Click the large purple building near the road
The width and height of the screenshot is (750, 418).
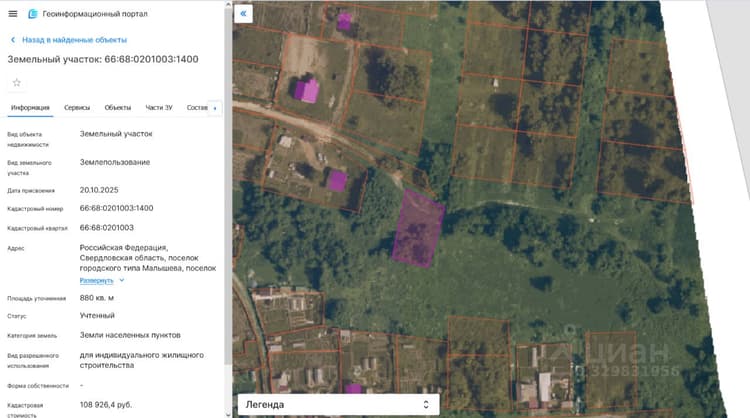306,90
